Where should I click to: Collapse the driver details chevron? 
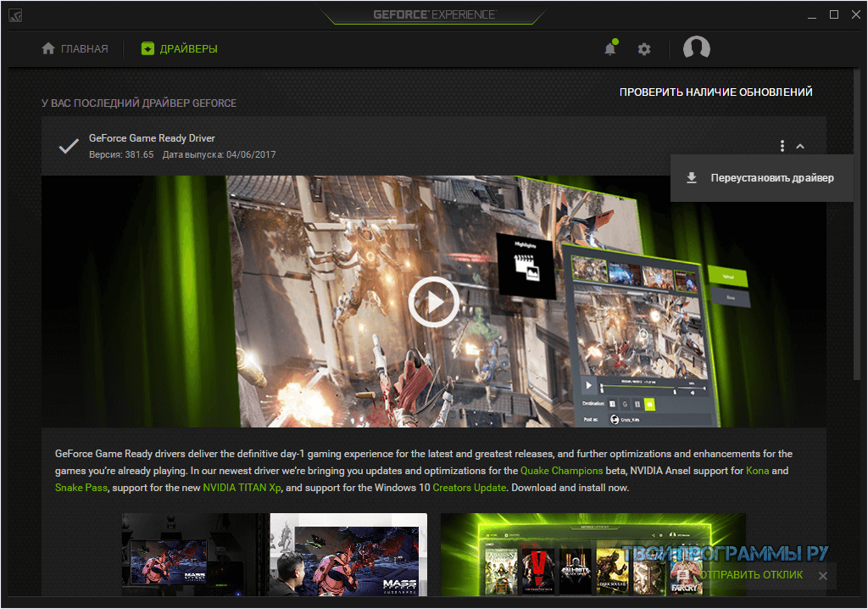coord(800,146)
